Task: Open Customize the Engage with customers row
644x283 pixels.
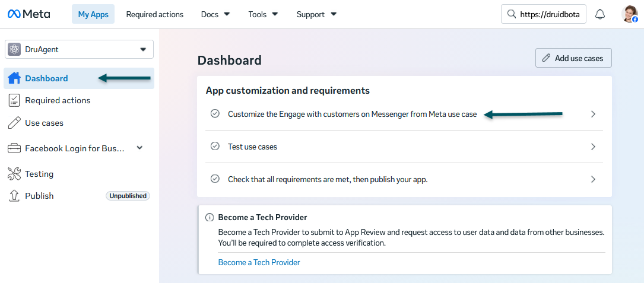Action: point(404,114)
